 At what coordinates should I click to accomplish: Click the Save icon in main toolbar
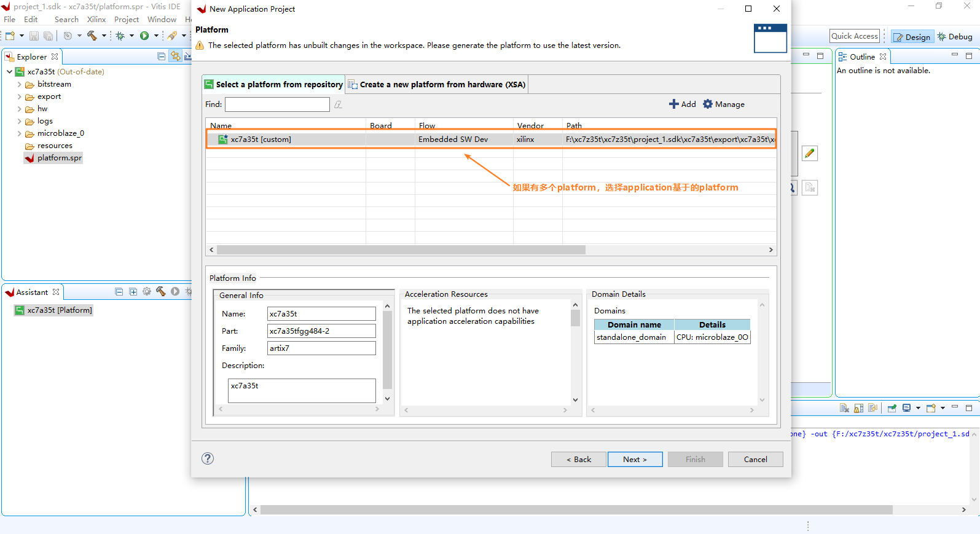(x=34, y=36)
